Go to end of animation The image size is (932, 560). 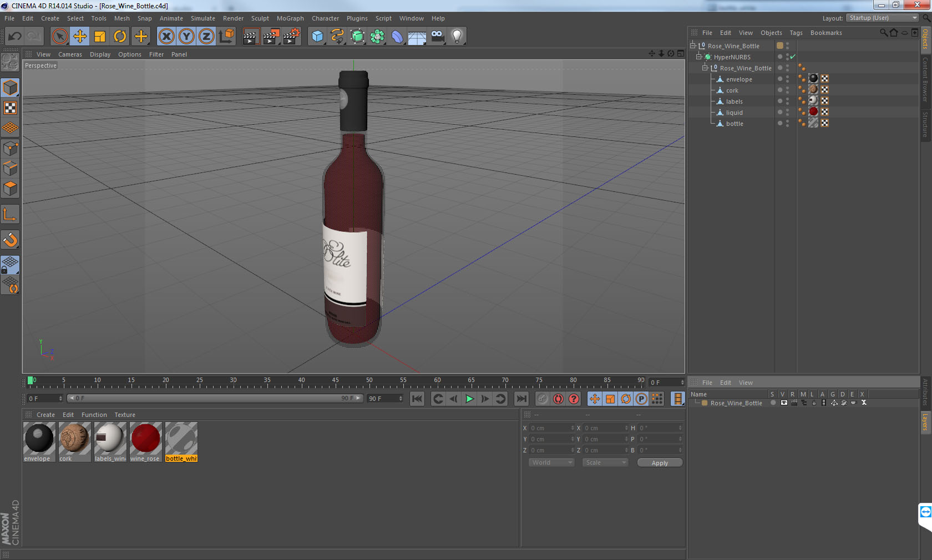(x=521, y=399)
